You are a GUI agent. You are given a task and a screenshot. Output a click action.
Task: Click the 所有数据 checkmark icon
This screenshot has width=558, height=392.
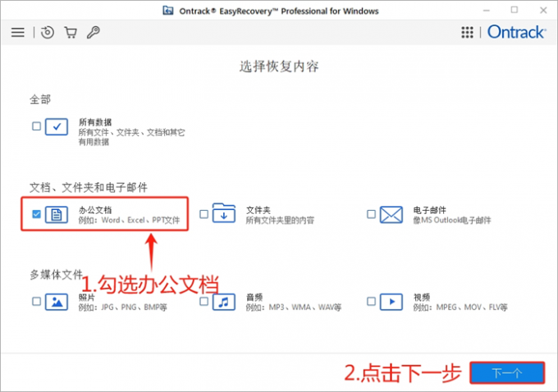(57, 126)
